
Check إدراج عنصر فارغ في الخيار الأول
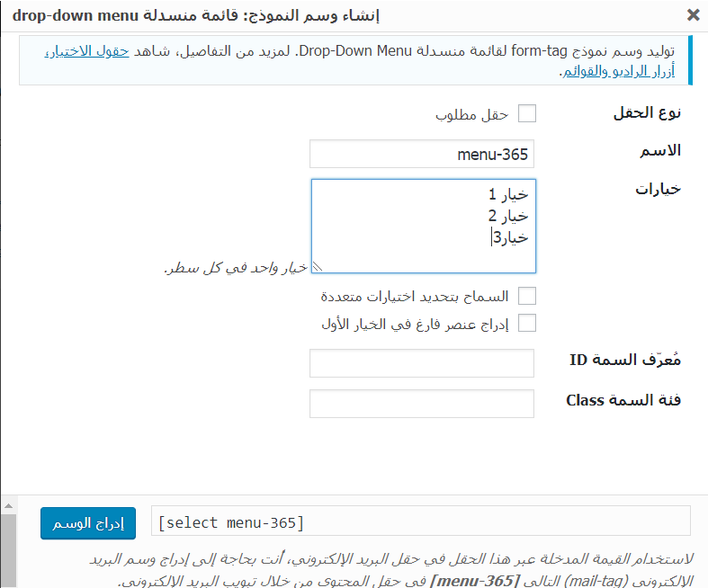tap(527, 323)
